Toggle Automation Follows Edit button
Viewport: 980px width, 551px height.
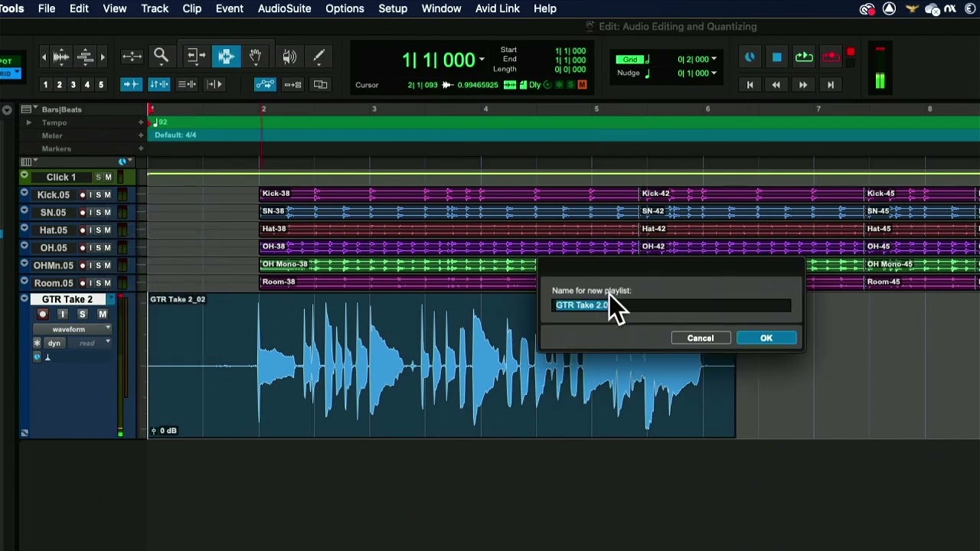(x=264, y=84)
